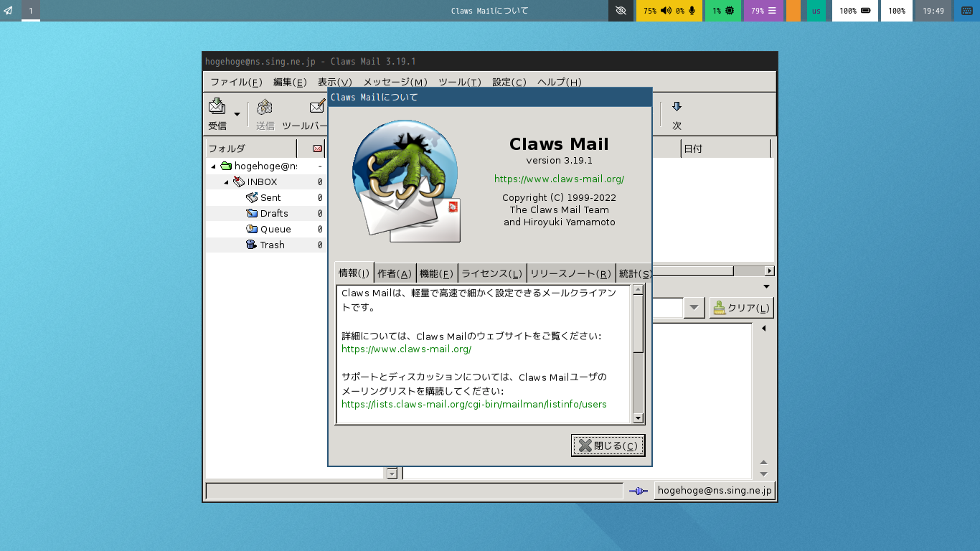This screenshot has height=551, width=980.
Task: Click the Drafts folder icon
Action: click(x=252, y=213)
